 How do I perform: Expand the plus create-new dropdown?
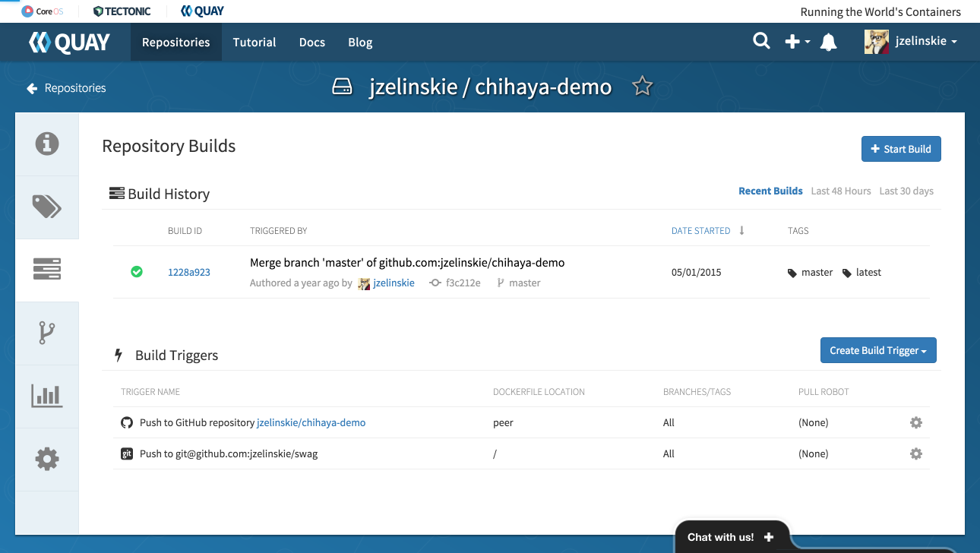[797, 42]
